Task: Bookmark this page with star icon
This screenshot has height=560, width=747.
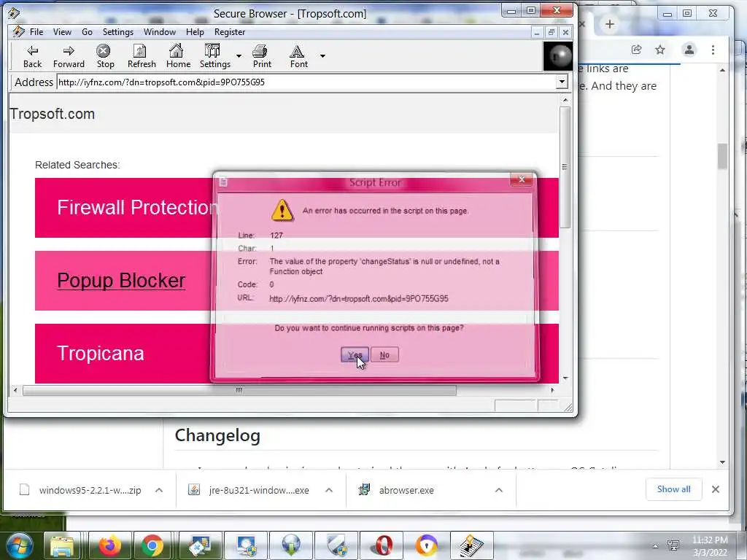Action: coord(659,50)
